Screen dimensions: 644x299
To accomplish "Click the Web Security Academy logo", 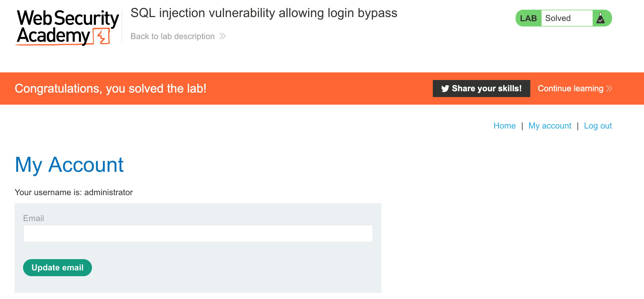I will coord(67,28).
